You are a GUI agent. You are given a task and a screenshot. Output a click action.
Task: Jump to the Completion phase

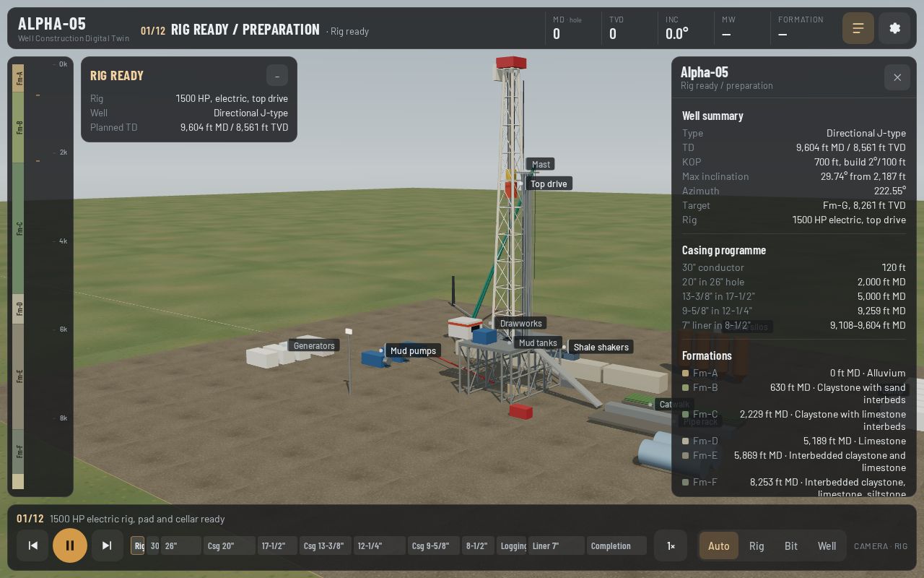point(616,545)
